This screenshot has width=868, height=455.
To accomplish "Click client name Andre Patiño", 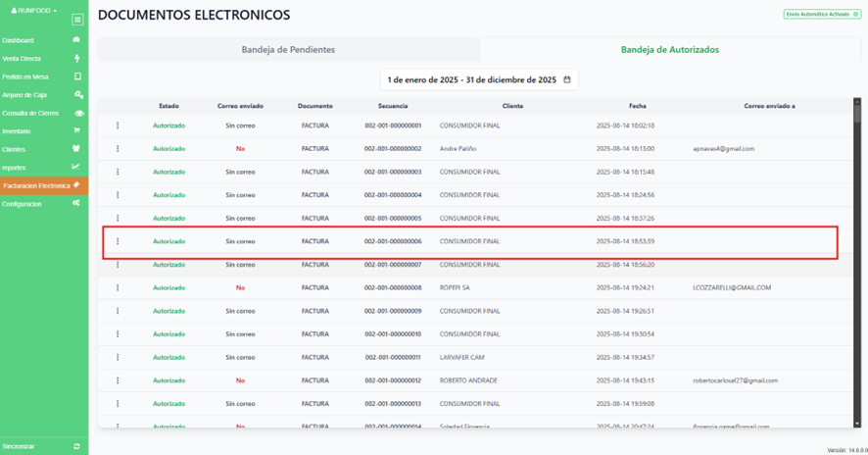I will 458,149.
